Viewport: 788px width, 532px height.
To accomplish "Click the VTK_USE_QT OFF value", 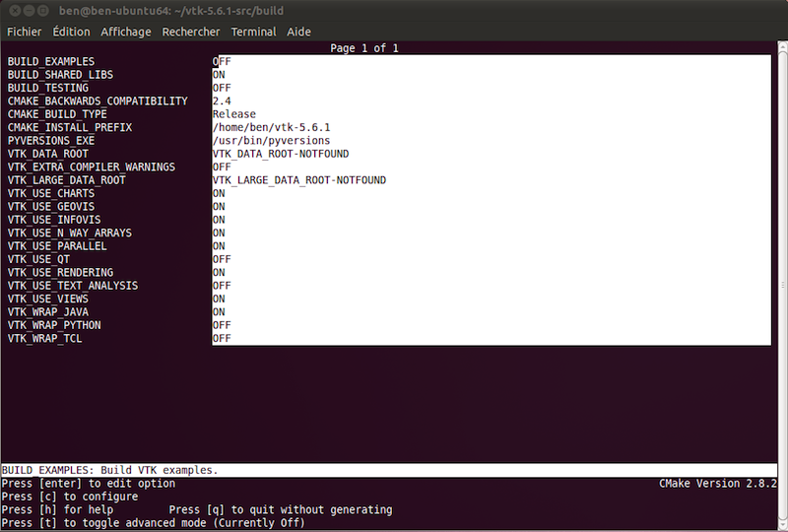I will click(x=222, y=259).
